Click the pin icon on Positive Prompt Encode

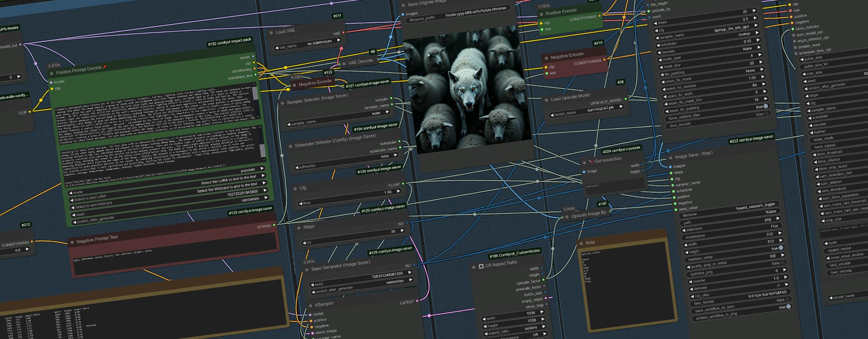coord(104,67)
